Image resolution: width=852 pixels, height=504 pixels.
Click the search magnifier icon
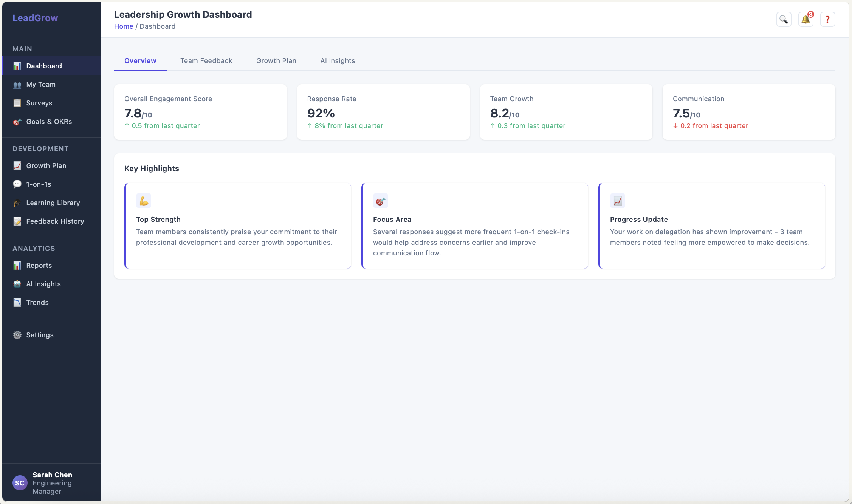coord(784,19)
